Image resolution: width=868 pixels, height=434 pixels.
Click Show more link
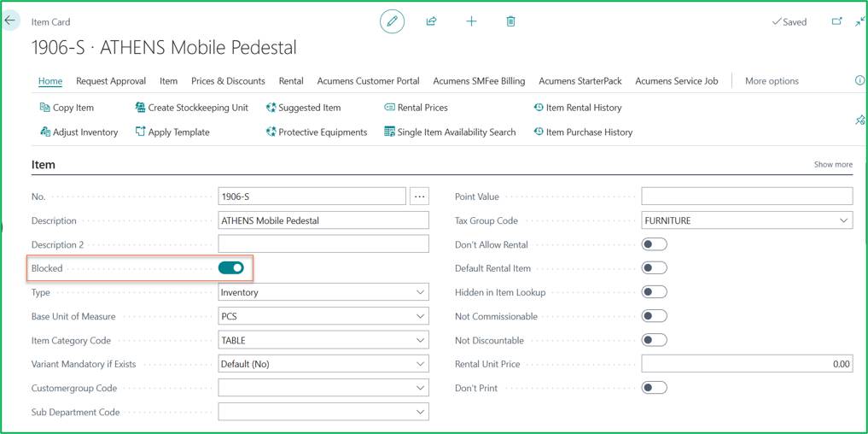click(833, 165)
